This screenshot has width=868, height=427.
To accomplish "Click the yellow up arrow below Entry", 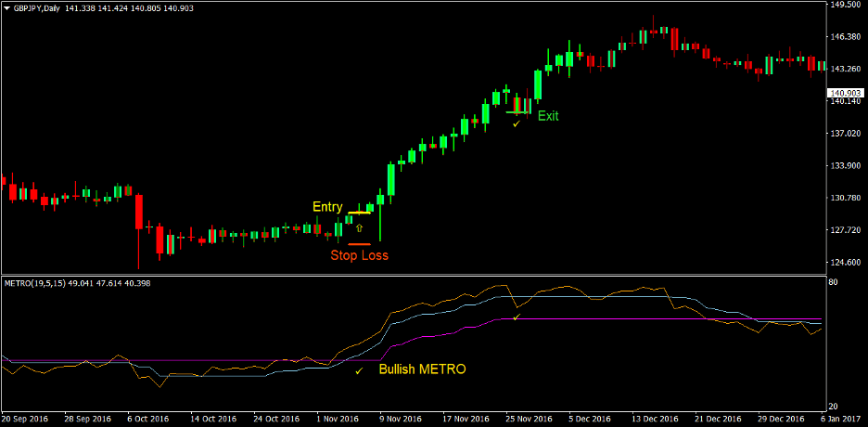I will (359, 227).
